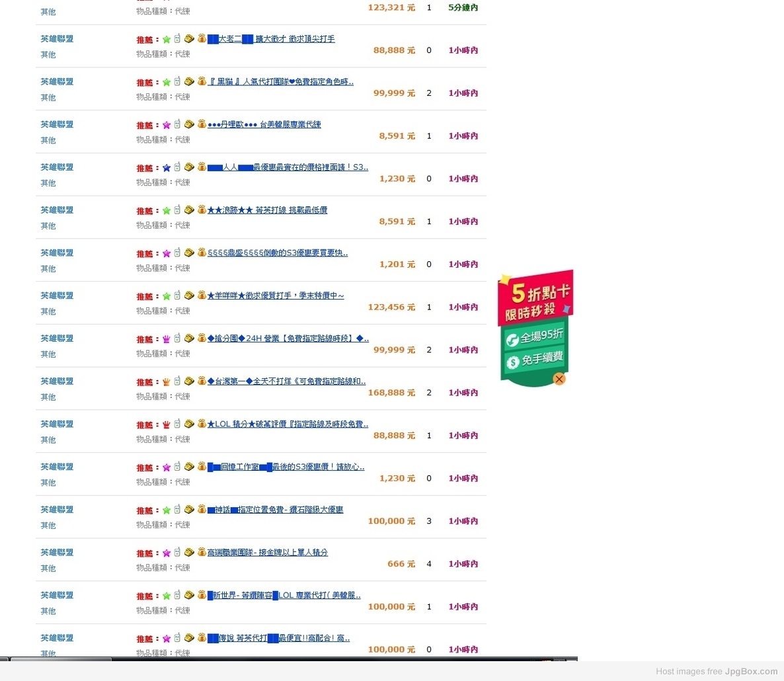Close the 5折點卡 floating ad banner
Viewport: 784px width, 681px height.
(x=559, y=379)
